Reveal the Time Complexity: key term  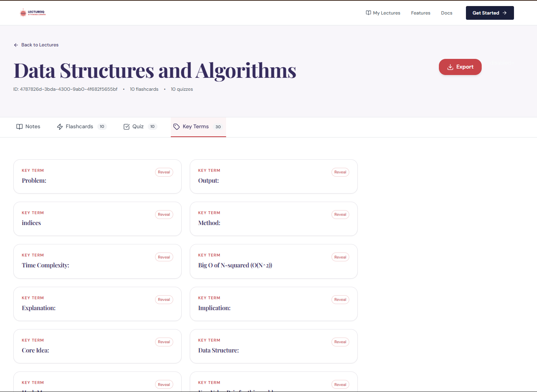click(164, 257)
